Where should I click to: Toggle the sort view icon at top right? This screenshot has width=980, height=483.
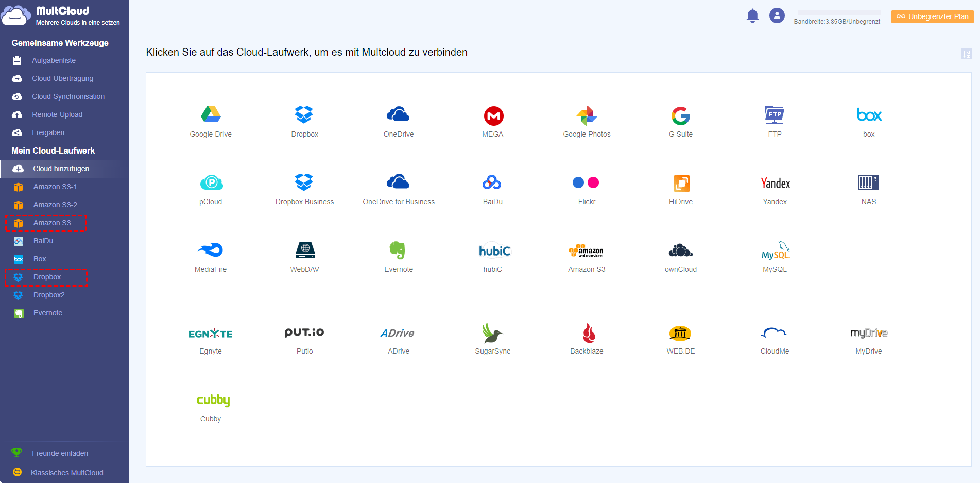(967, 54)
